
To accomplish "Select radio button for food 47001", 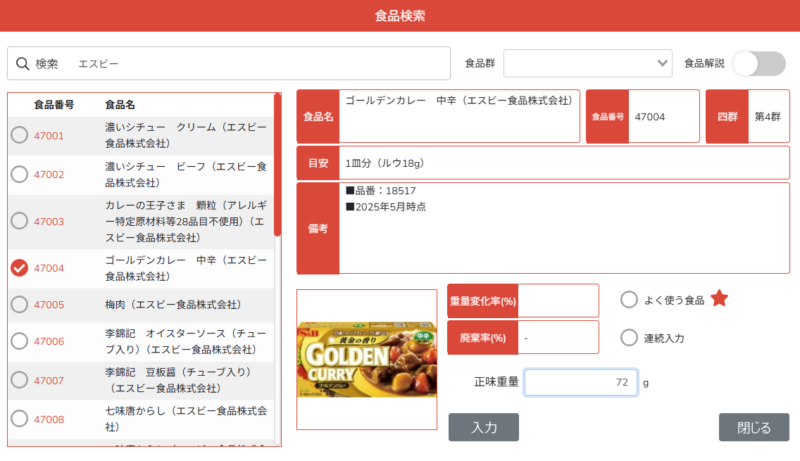I will pyautogui.click(x=19, y=136).
